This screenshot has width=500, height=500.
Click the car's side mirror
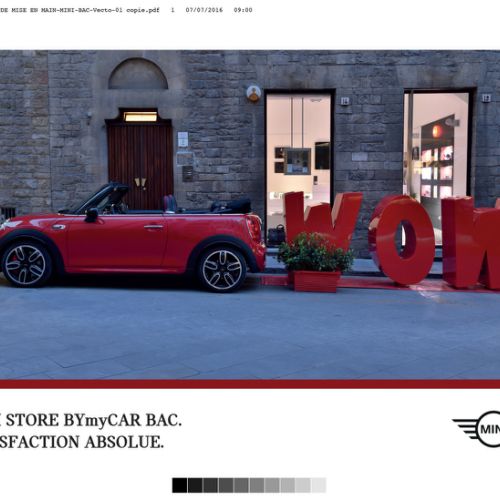point(91,215)
